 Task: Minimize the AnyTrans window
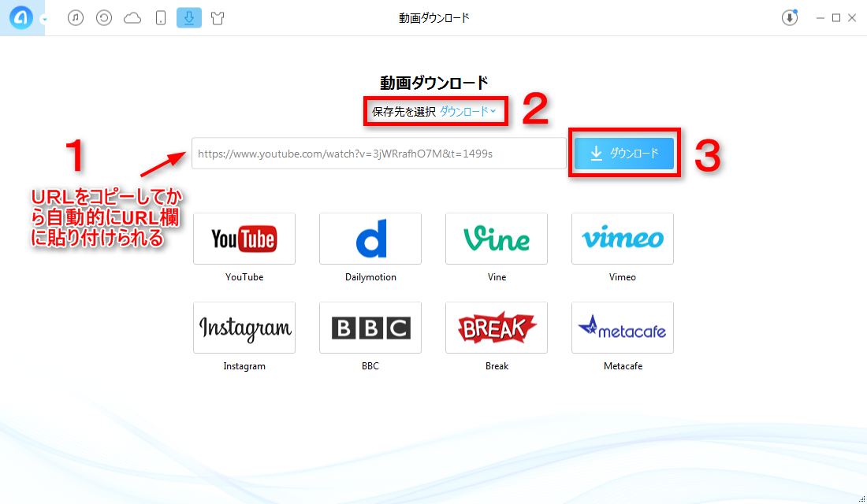(820, 18)
